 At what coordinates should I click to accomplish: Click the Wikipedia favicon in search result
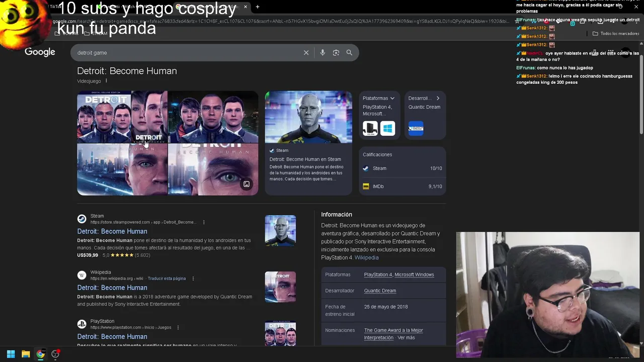click(x=82, y=275)
